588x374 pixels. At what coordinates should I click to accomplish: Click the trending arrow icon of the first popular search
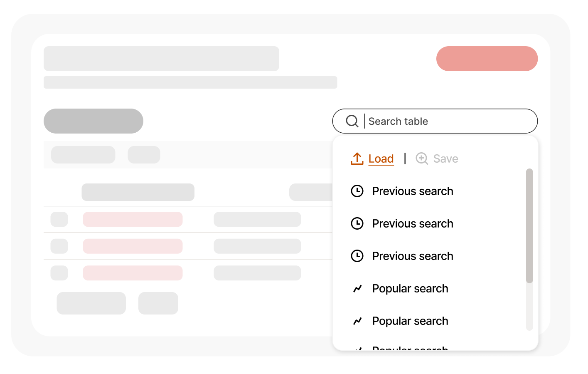point(357,288)
